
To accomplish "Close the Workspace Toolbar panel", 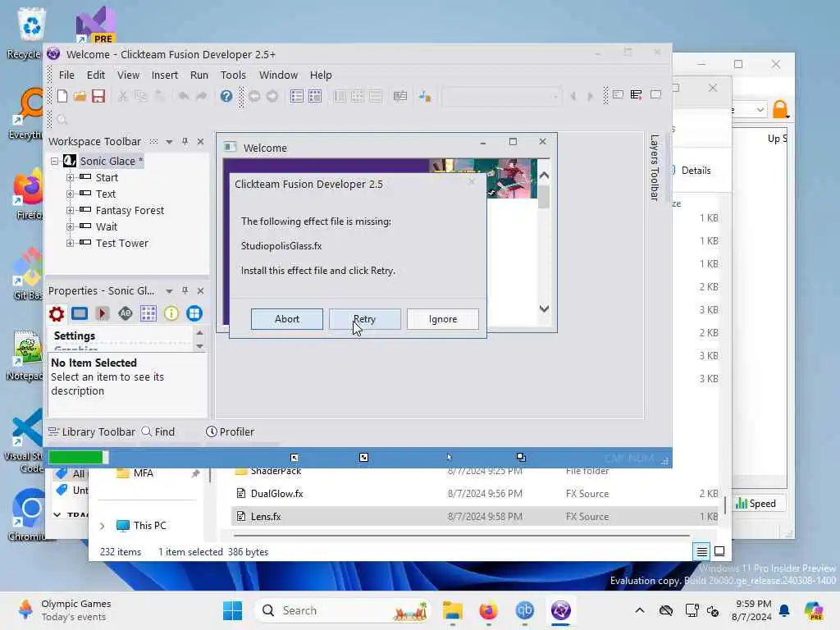I will click(200, 141).
